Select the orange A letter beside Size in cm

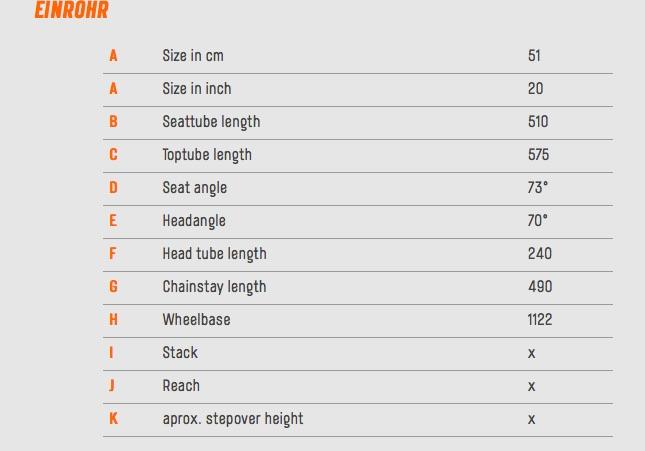tap(114, 56)
